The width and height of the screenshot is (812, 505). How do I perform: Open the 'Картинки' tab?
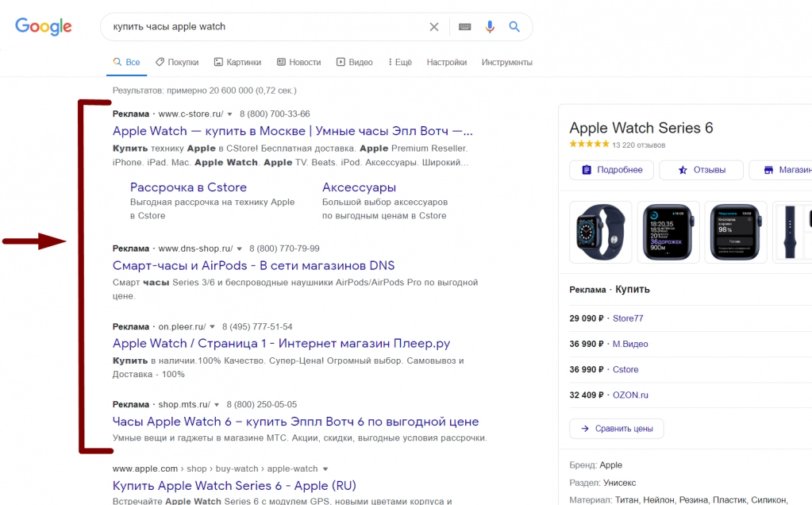pyautogui.click(x=237, y=62)
